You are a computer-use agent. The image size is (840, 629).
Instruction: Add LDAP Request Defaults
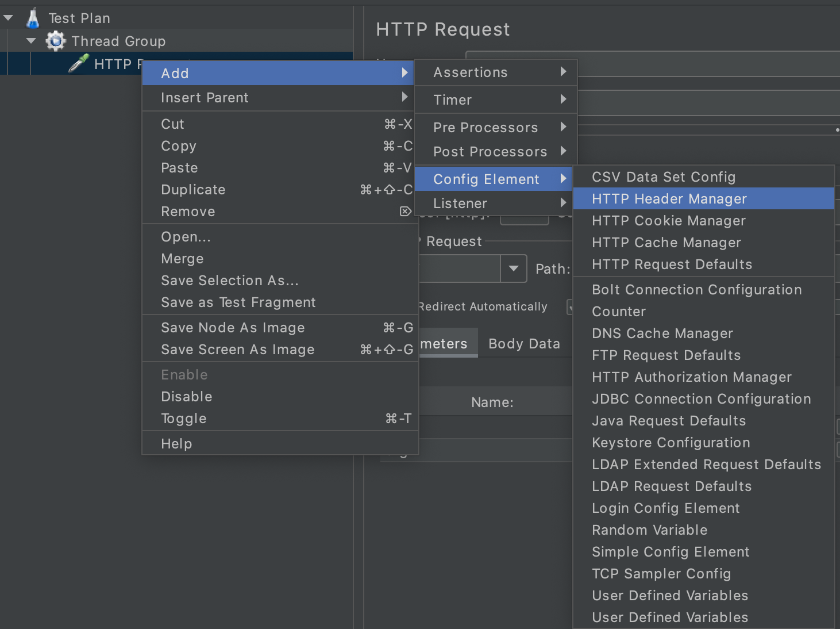coord(704,486)
